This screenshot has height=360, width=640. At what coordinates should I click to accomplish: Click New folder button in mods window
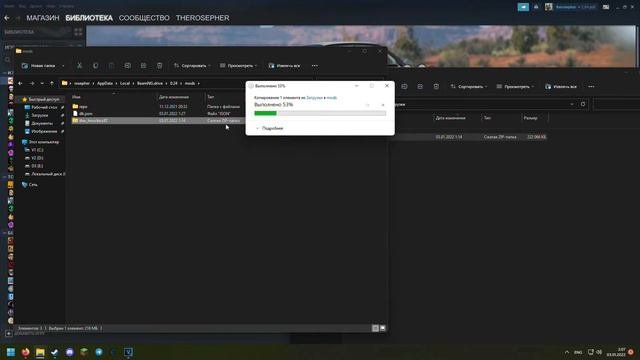[x=39, y=66]
